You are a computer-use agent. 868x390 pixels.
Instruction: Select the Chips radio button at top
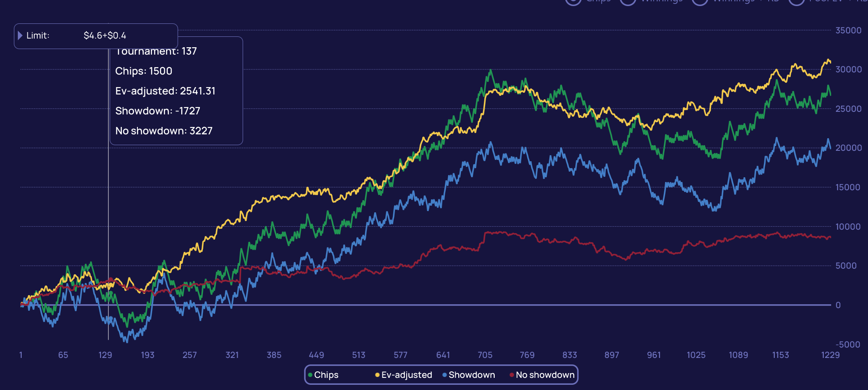point(574,1)
